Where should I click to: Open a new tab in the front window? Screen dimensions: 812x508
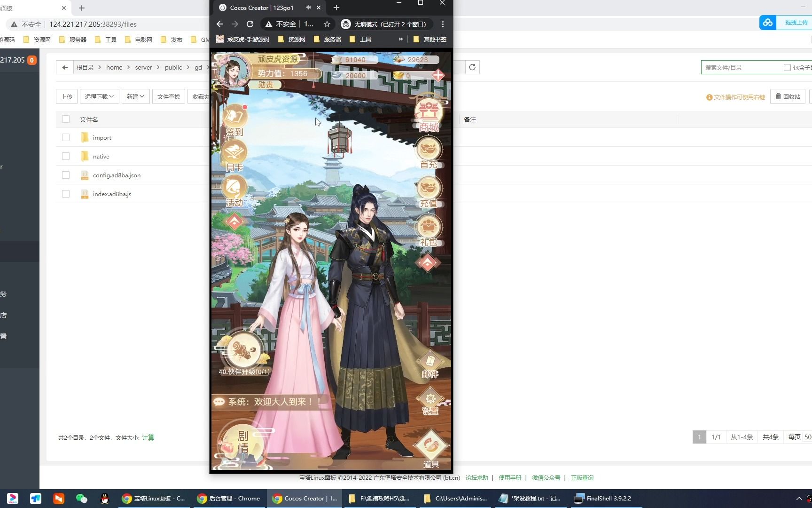click(336, 8)
